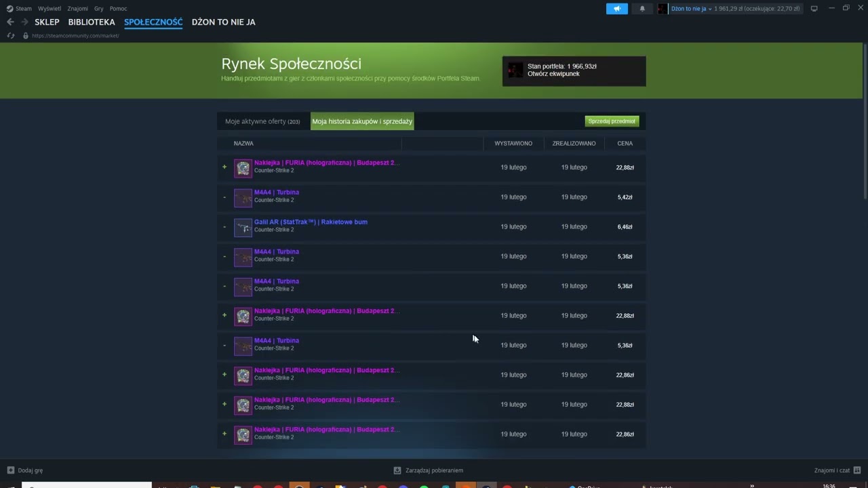The image size is (868, 488).
Task: Click the NAZWA column header
Action: coord(243,144)
